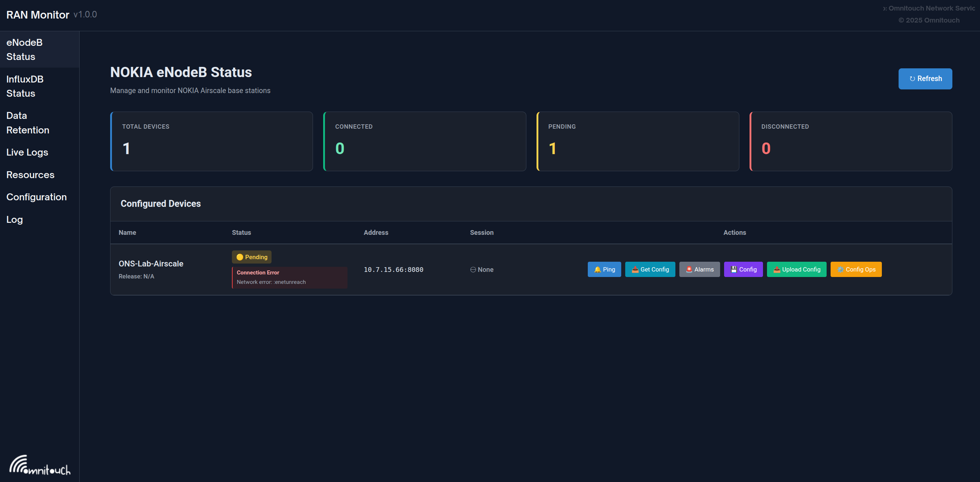The image size is (980, 482).
Task: Click the floppy disk icon on Config
Action: pos(734,269)
